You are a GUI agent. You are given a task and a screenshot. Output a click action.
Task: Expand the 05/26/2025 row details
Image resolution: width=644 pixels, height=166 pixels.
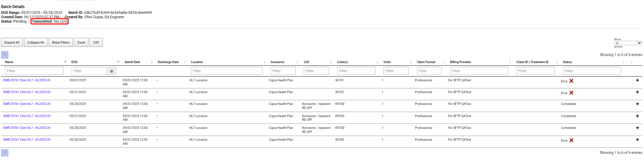click(x=637, y=104)
